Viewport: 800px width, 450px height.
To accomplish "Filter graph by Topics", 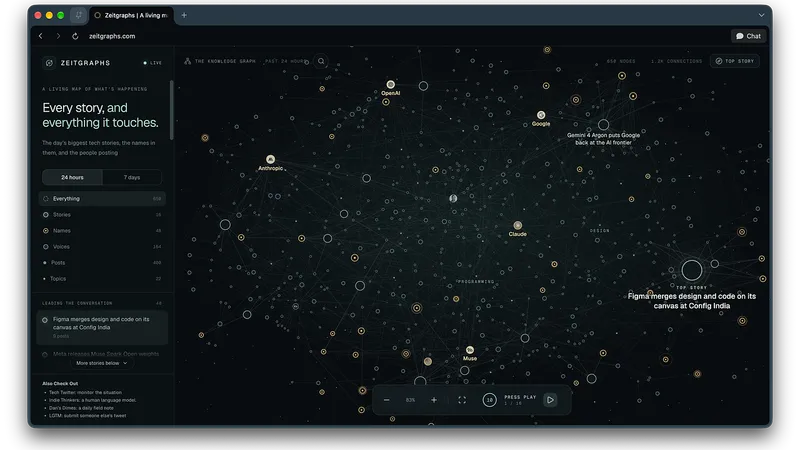I will pos(102,279).
